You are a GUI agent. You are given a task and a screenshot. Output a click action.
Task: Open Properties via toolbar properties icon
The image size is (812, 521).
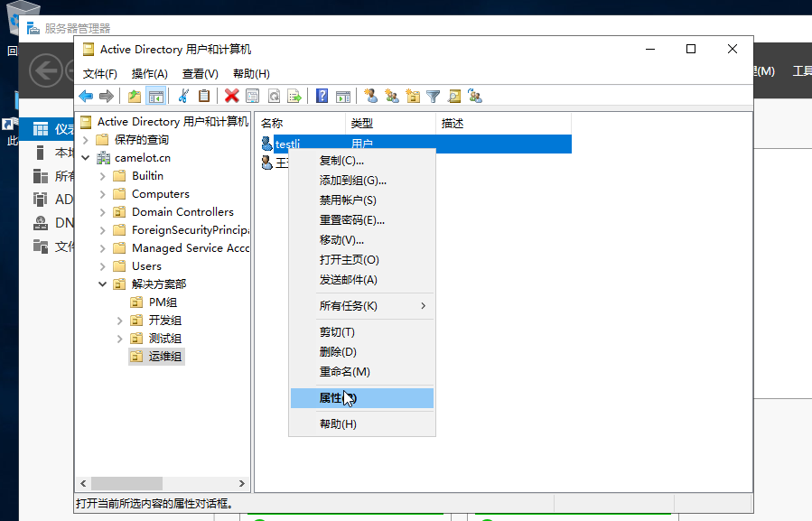(253, 96)
